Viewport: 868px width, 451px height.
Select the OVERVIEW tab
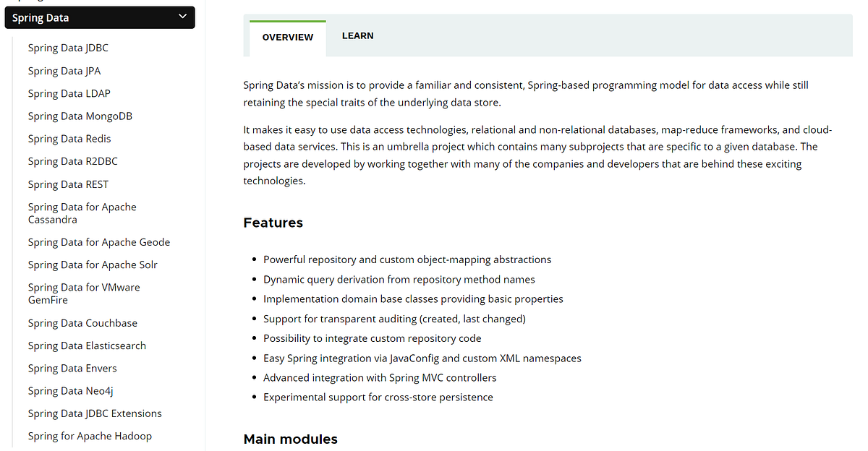286,37
